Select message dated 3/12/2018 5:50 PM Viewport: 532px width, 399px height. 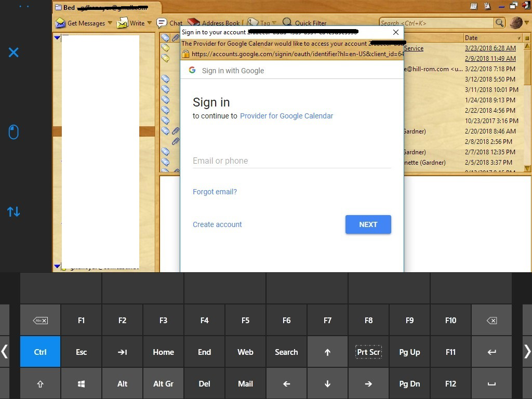[490, 79]
